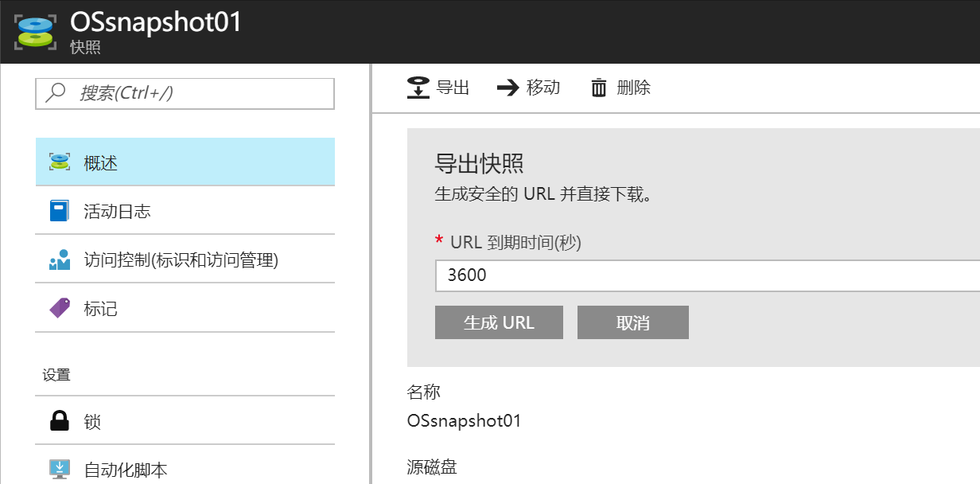
Task: Click the arrow icon beside 移动
Action: click(507, 88)
